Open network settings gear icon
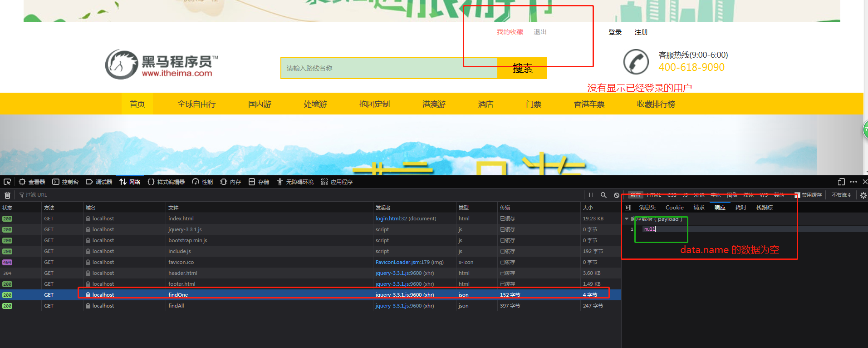This screenshot has height=348, width=868. pyautogui.click(x=863, y=195)
